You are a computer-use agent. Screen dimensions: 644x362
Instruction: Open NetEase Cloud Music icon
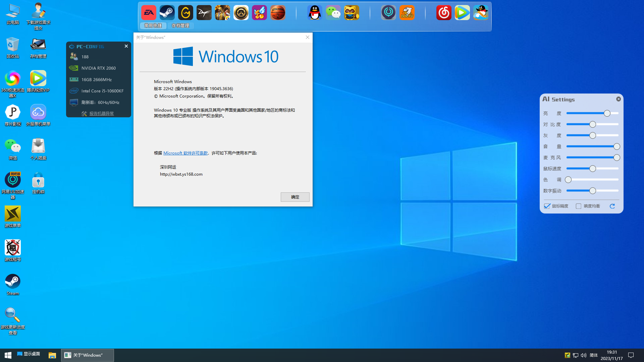pos(444,13)
